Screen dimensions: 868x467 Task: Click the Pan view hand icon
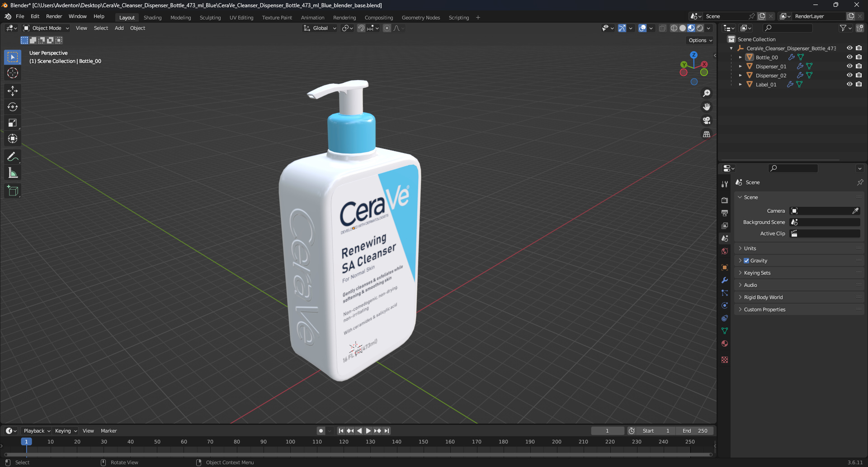[x=707, y=107]
